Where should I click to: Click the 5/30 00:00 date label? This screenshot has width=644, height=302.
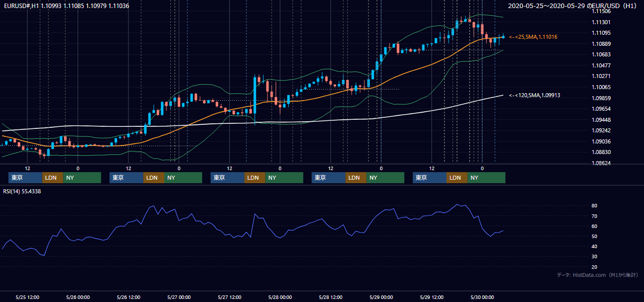tap(482, 297)
